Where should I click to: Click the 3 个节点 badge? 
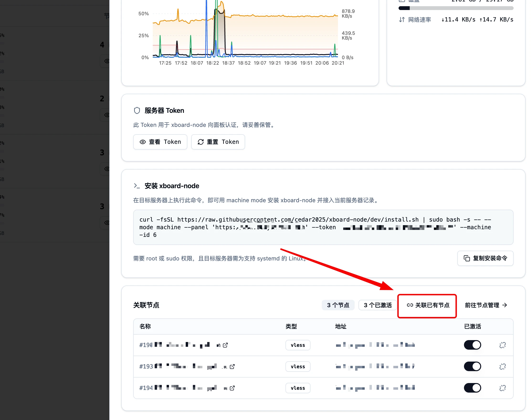point(338,305)
